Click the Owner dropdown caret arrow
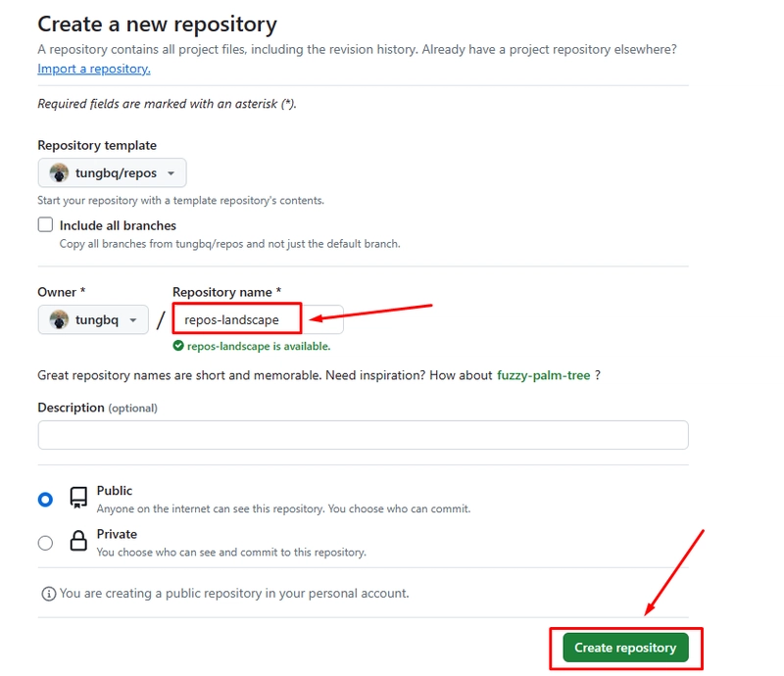Viewport: 784px width, 676px height. 133,320
